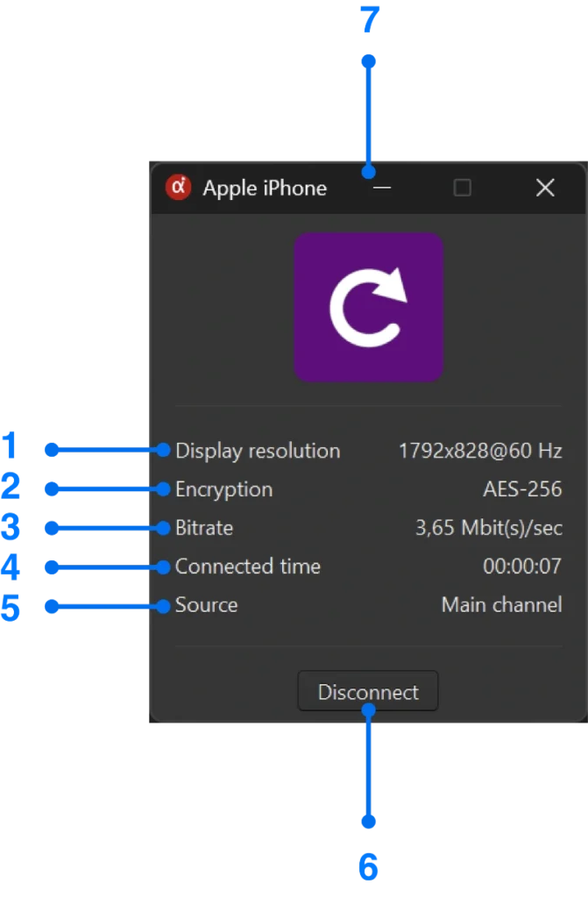This screenshot has width=588, height=898.
Task: Click the separator line above Disconnect
Action: (369, 646)
